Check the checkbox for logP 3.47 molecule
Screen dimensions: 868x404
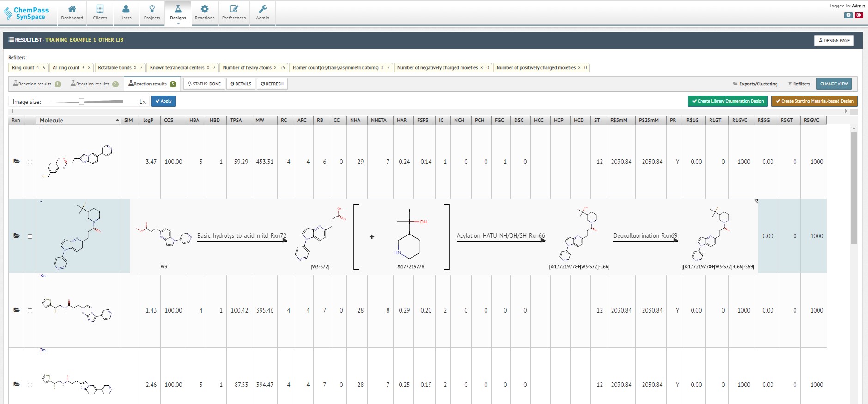[30, 162]
